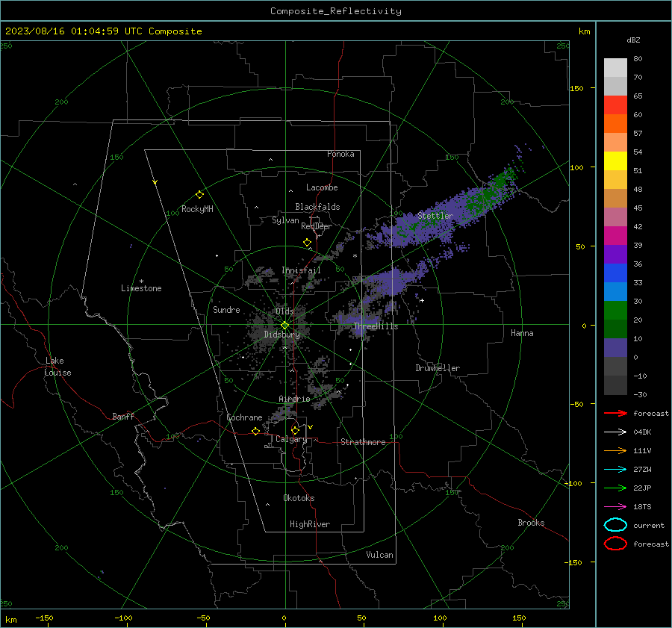Image resolution: width=672 pixels, height=628 pixels.
Task: Click the Hanna city label
Action: point(522,333)
